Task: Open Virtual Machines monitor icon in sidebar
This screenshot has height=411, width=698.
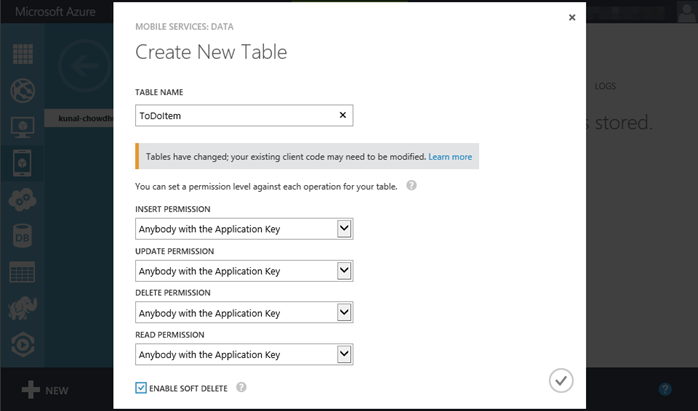Action: pos(22,127)
